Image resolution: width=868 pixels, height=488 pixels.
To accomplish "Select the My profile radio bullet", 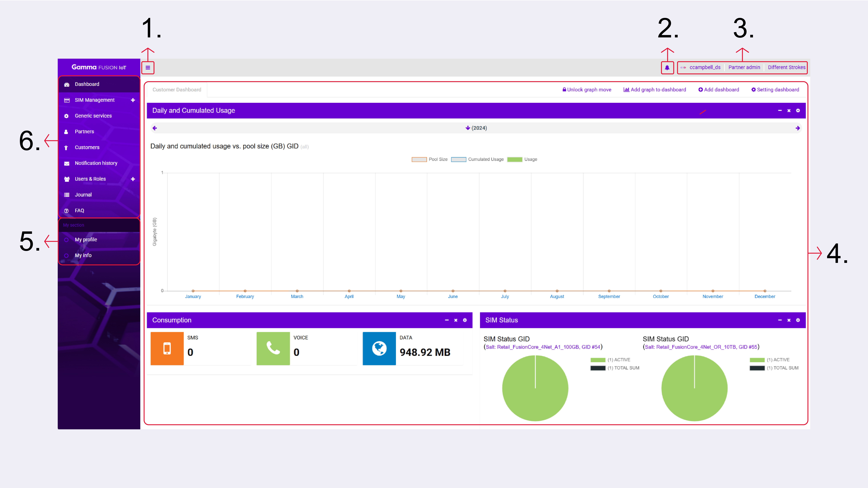I will click(x=66, y=240).
